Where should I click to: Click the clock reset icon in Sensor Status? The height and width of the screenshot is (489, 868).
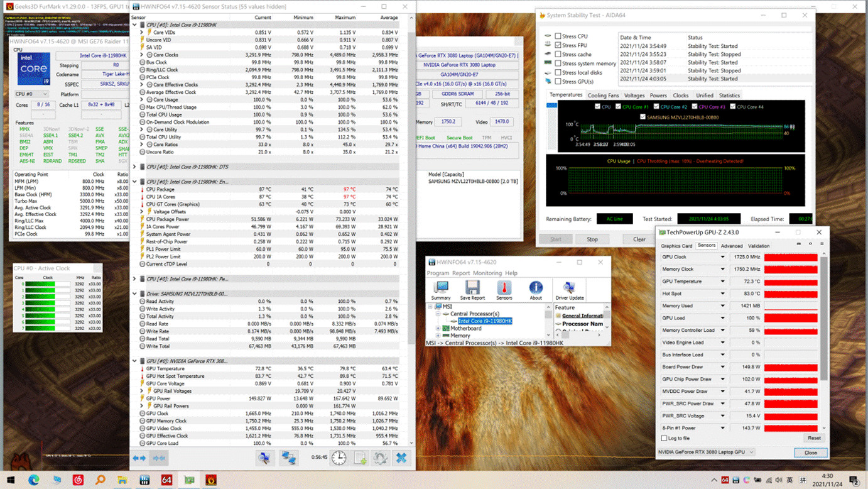coord(339,458)
